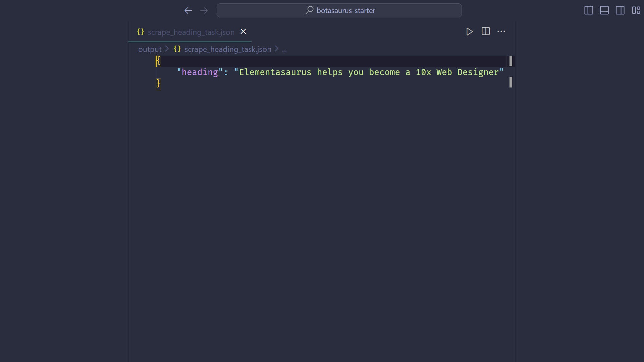The width and height of the screenshot is (644, 362).
Task: Split the editor using the split icon
Action: point(485,32)
